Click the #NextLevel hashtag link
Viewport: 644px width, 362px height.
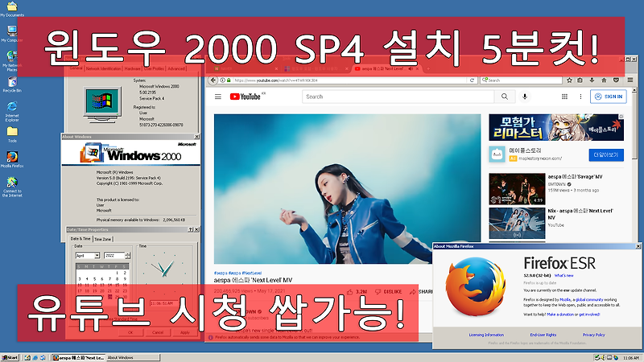(251, 273)
